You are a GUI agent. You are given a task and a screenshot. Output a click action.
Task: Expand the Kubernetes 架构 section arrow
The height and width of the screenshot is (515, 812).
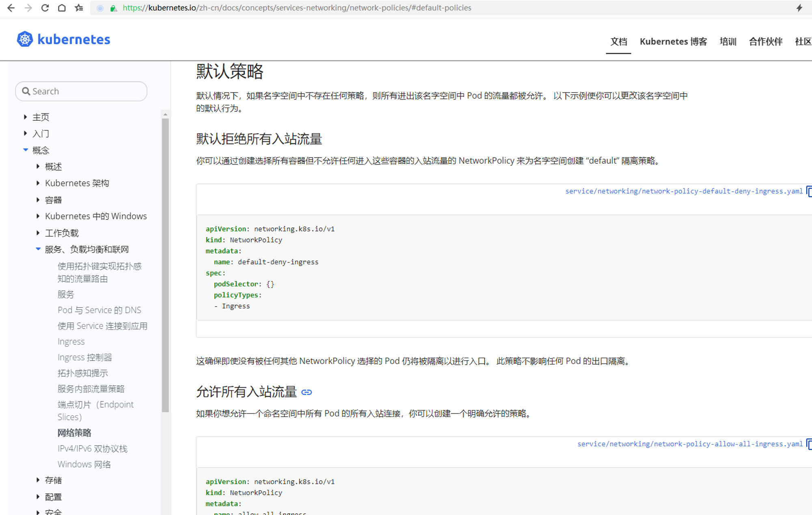[x=38, y=183]
